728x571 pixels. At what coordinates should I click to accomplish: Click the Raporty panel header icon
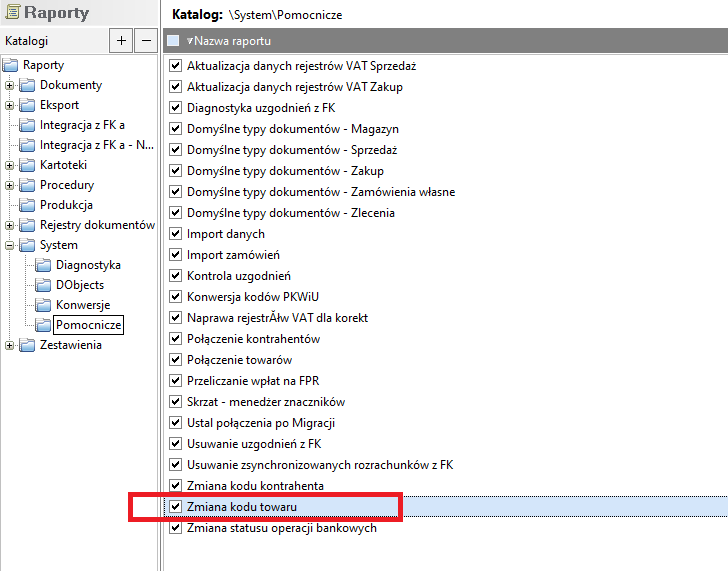tap(12, 14)
